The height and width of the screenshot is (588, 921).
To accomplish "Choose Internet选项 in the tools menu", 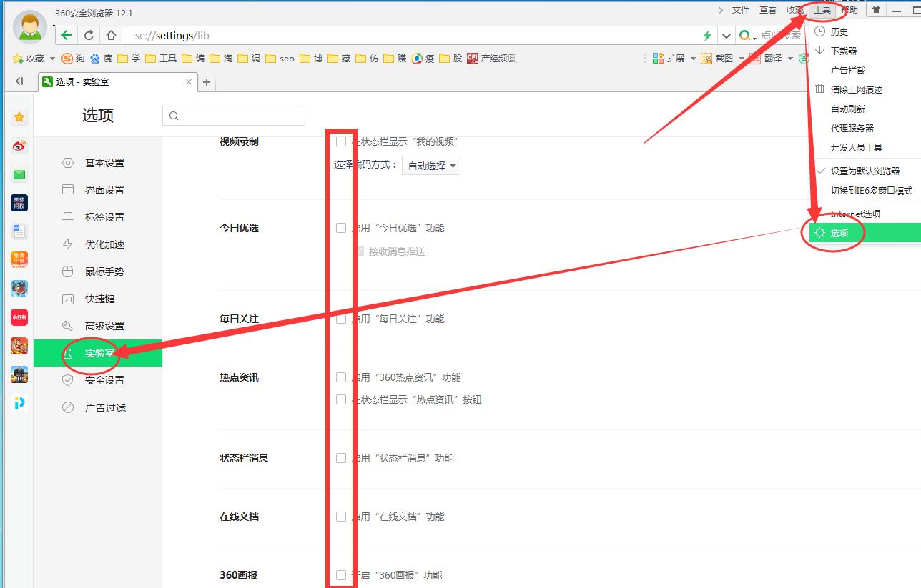I will pos(865,214).
